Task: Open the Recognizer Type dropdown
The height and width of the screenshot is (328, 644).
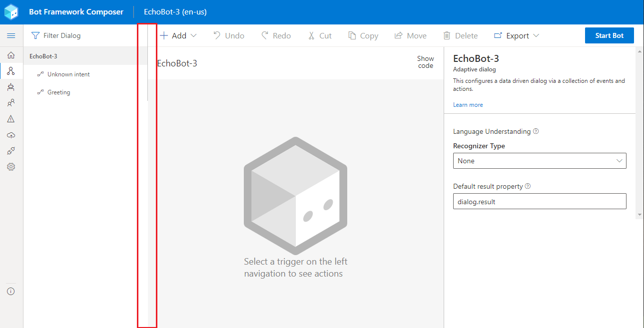Action: click(x=539, y=161)
